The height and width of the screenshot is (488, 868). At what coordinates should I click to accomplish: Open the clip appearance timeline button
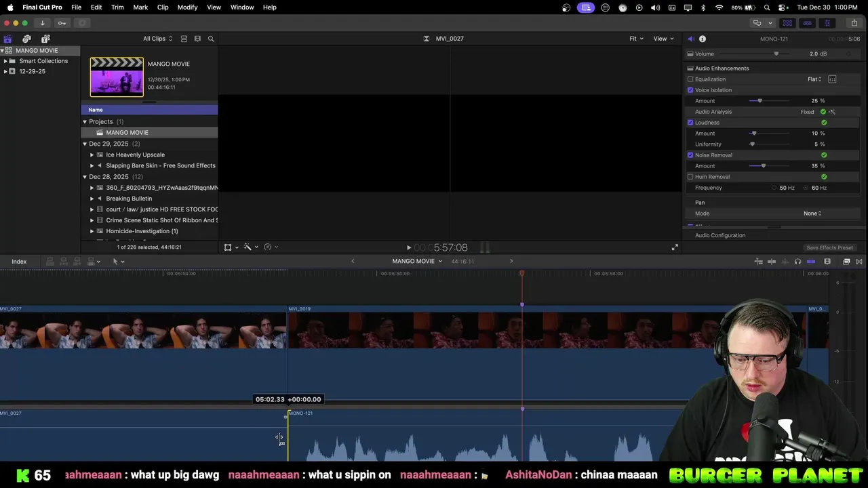827,262
